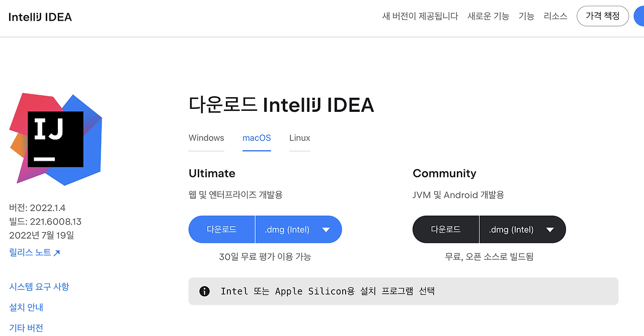This screenshot has height=336, width=644.
Task: Switch to the Linux tab
Action: [x=299, y=138]
